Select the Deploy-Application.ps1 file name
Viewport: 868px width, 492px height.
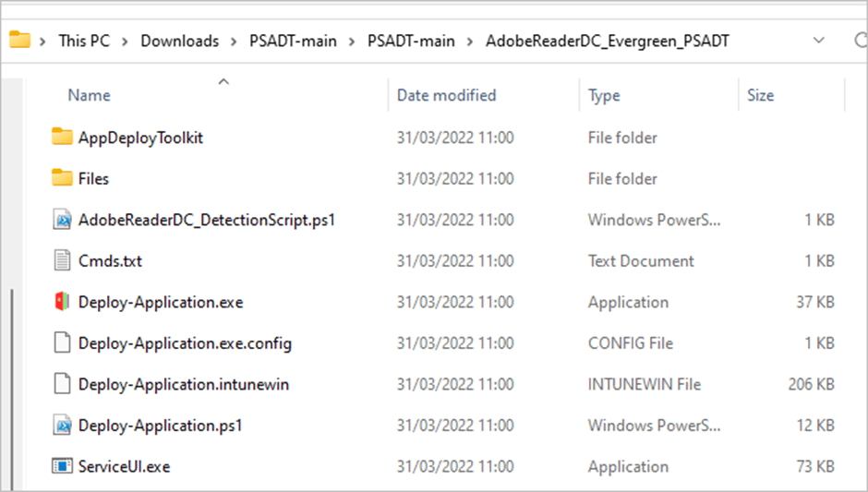(161, 426)
